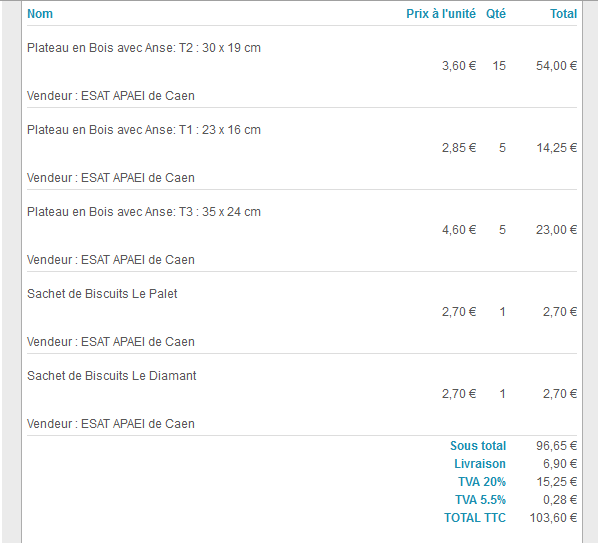
Task: Click the Livraison label
Action: (x=480, y=463)
